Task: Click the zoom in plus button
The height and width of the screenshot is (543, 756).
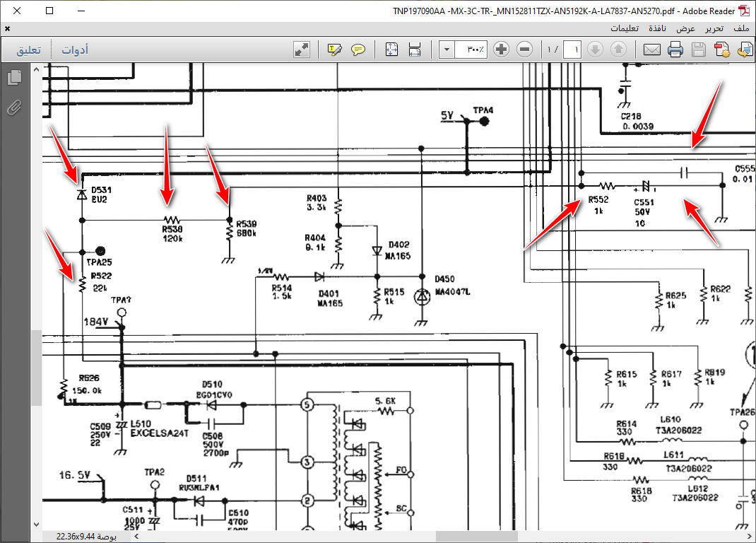Action: tap(502, 49)
